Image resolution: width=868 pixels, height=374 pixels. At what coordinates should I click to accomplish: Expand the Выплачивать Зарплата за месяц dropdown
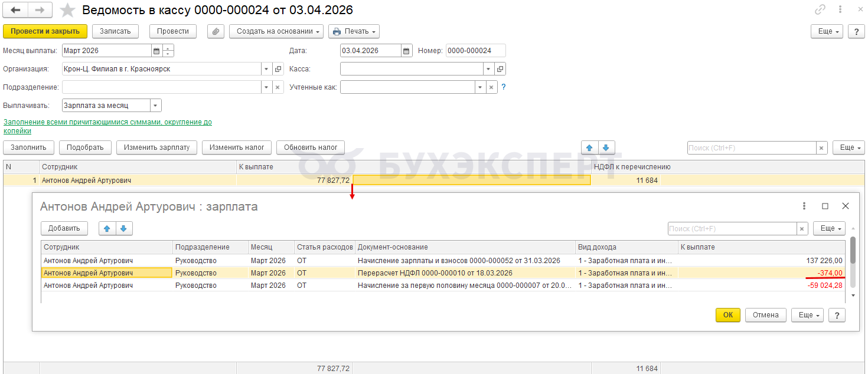[156, 106]
